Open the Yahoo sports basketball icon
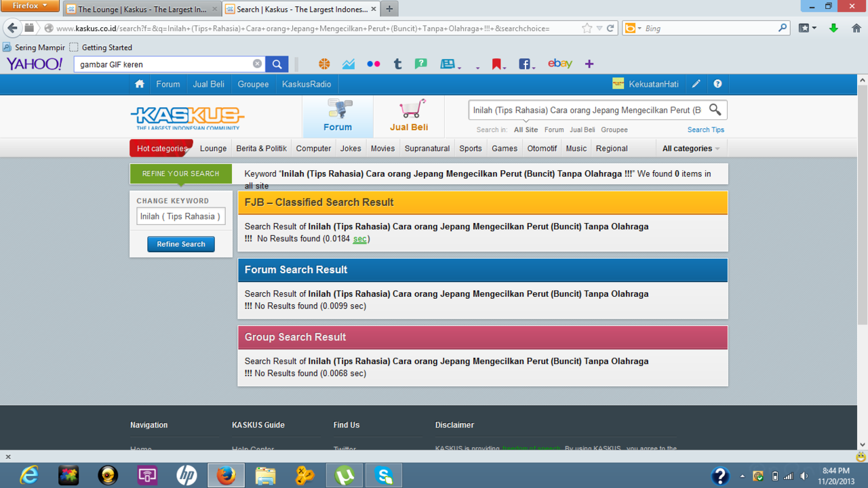868x488 pixels. tap(324, 64)
